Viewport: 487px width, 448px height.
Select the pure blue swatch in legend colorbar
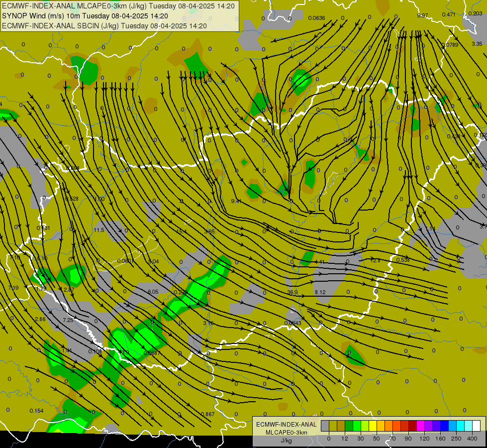[444, 426]
